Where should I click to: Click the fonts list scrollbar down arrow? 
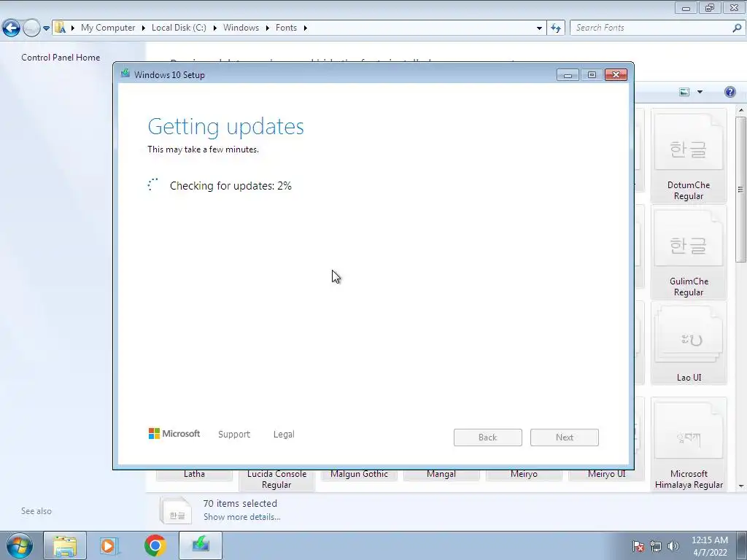(x=741, y=486)
